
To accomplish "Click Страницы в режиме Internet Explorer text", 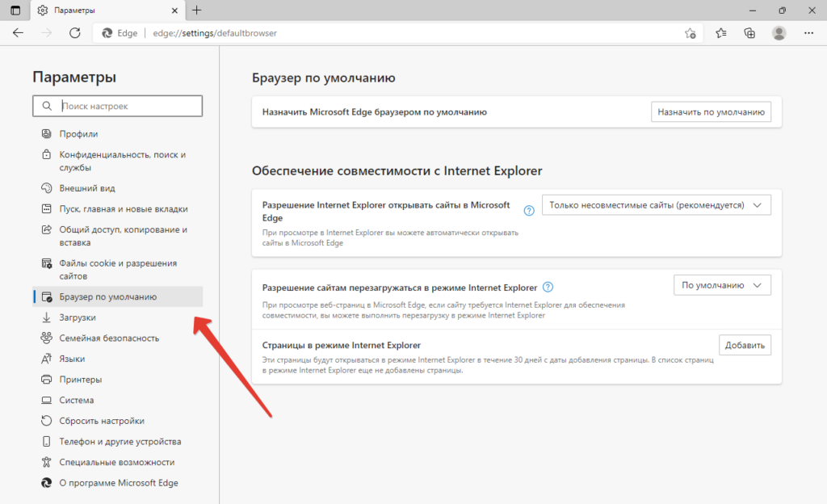I will tap(342, 346).
